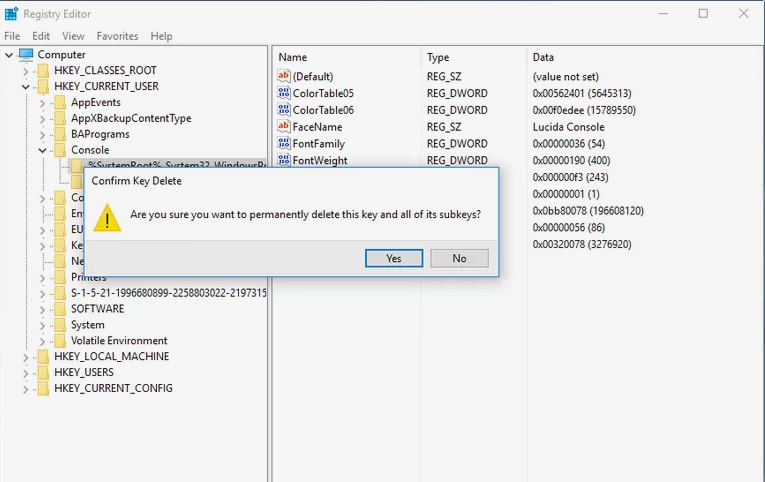Viewport: 765px width, 482px height.
Task: Open the File menu
Action: [12, 36]
